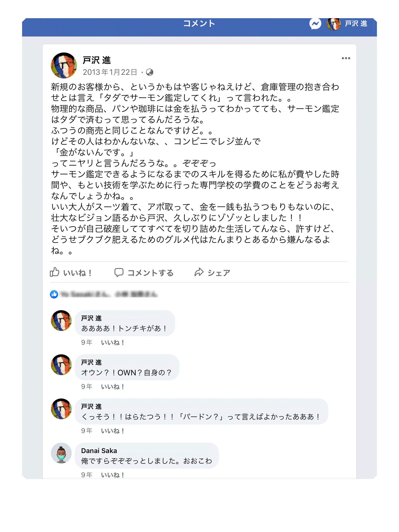Like the パードン？ comment

[112, 431]
